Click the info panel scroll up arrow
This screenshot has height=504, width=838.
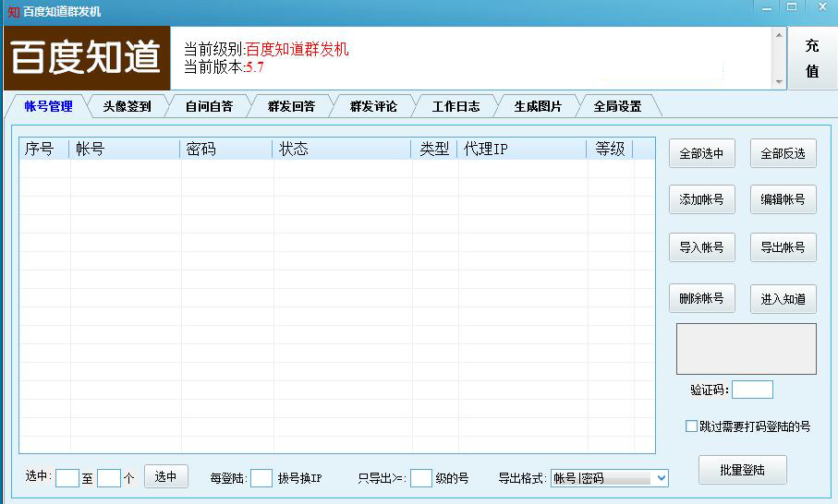779,35
